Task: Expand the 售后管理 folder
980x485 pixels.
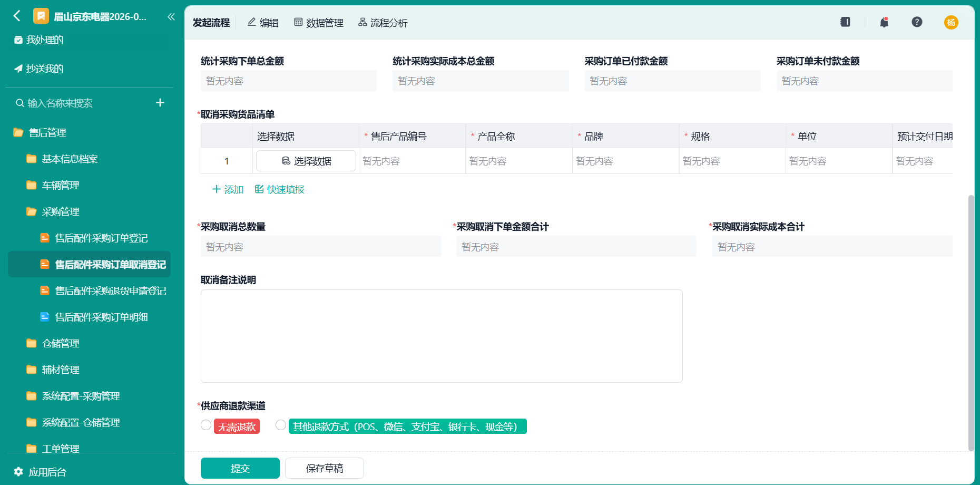Action: pyautogui.click(x=18, y=132)
